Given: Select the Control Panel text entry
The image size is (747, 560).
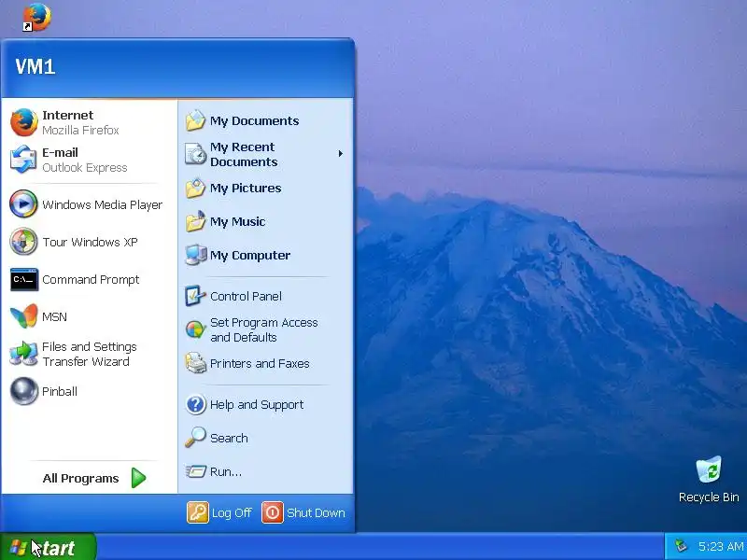Looking at the screenshot, I should [246, 296].
